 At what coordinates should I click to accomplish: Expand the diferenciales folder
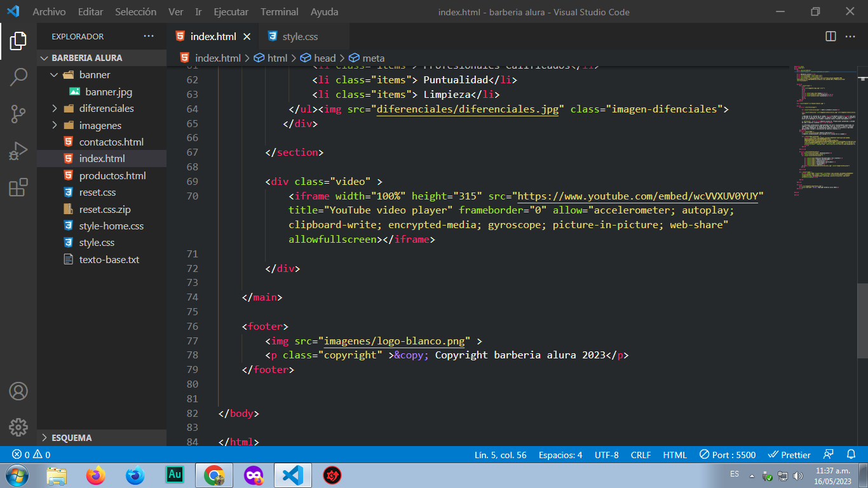tap(102, 109)
